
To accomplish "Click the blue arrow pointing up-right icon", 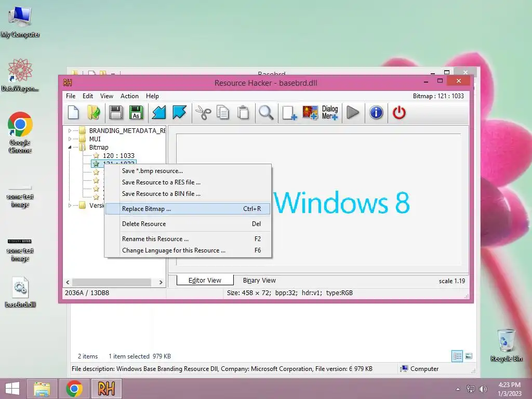I will [x=179, y=113].
